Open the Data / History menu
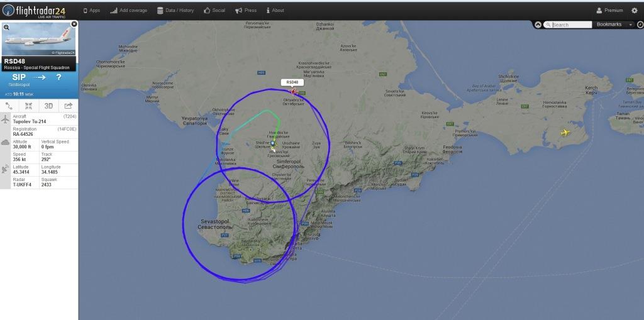 (x=175, y=11)
